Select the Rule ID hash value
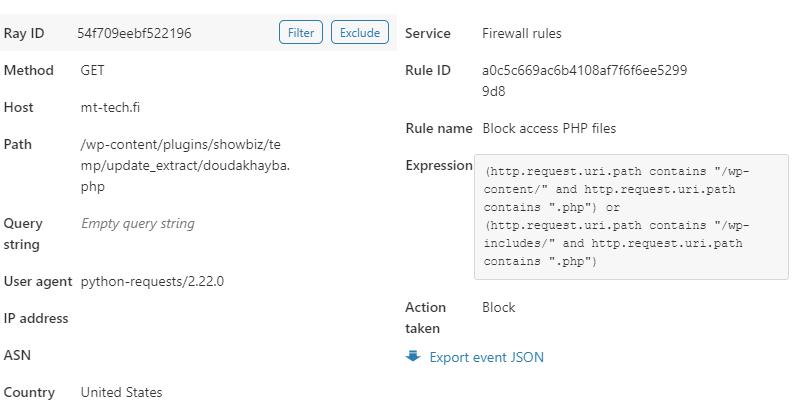799x417 pixels. point(584,80)
